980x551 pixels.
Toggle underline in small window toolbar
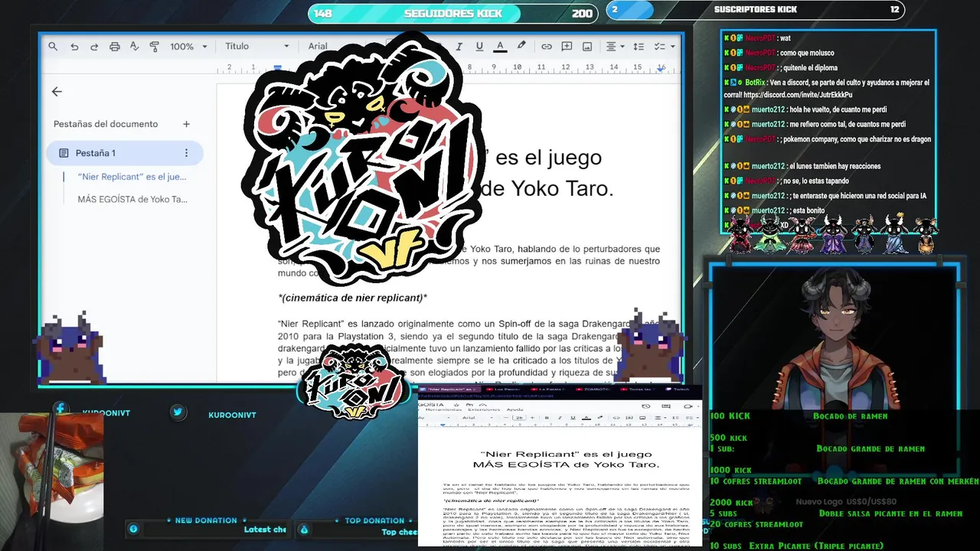(x=573, y=418)
